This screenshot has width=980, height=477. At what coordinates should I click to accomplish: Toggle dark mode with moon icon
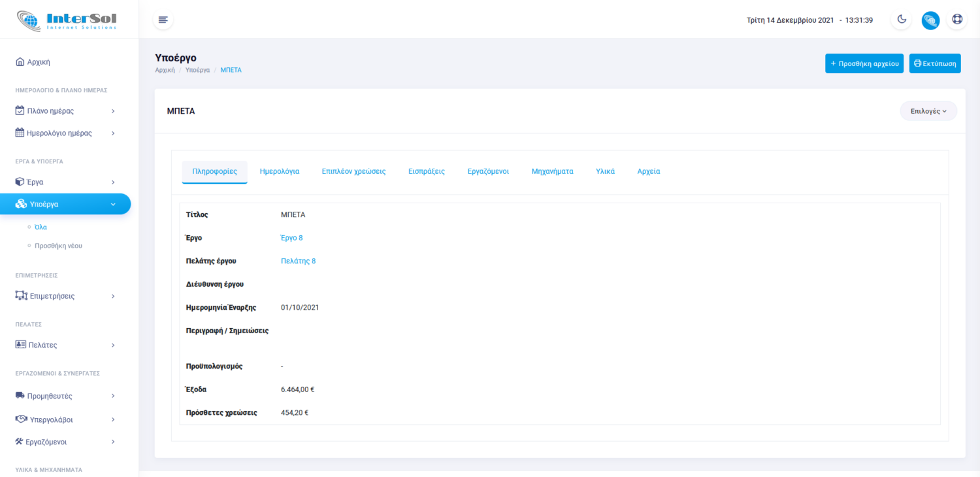[902, 20]
